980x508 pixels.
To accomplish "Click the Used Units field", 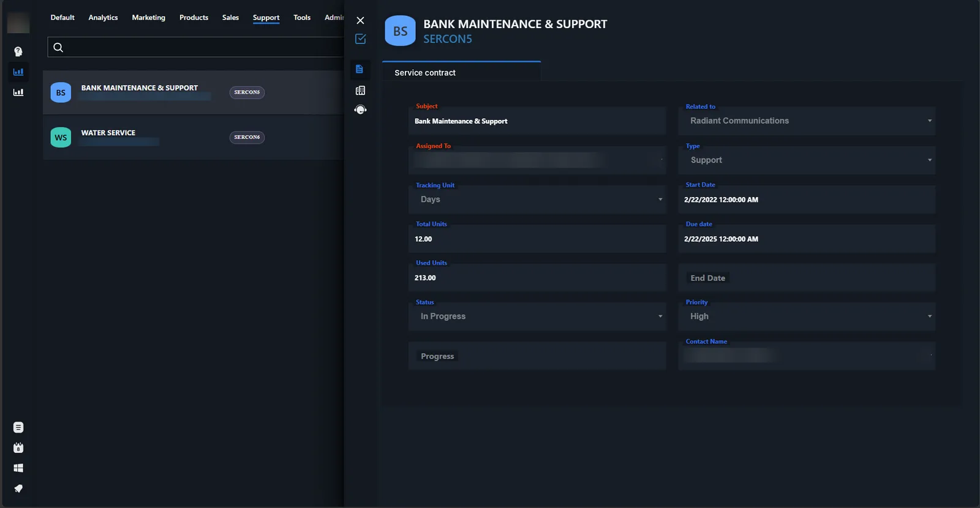I will [x=537, y=278].
